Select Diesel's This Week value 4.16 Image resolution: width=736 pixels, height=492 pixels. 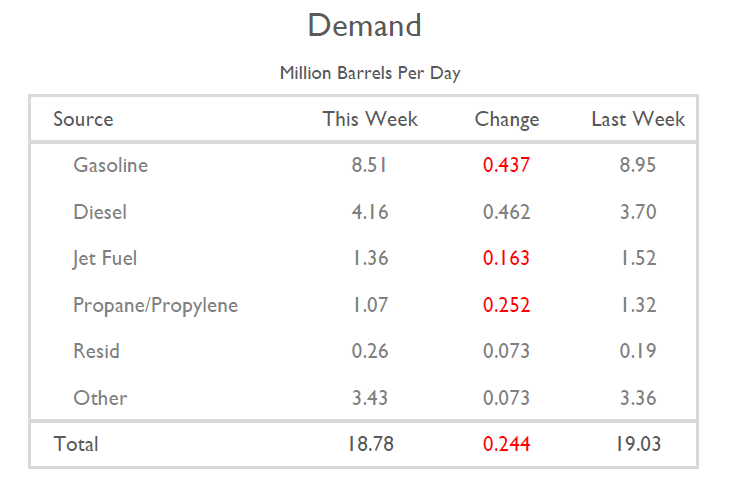tap(370, 212)
